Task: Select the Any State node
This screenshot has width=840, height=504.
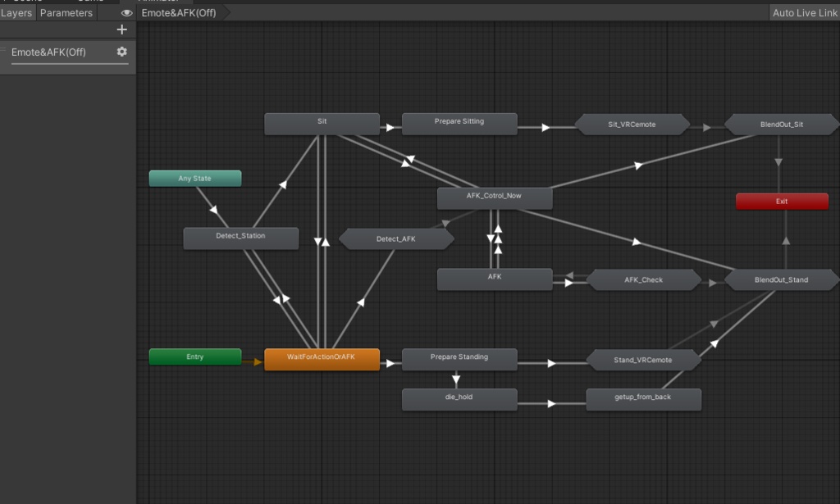Action: tap(195, 178)
